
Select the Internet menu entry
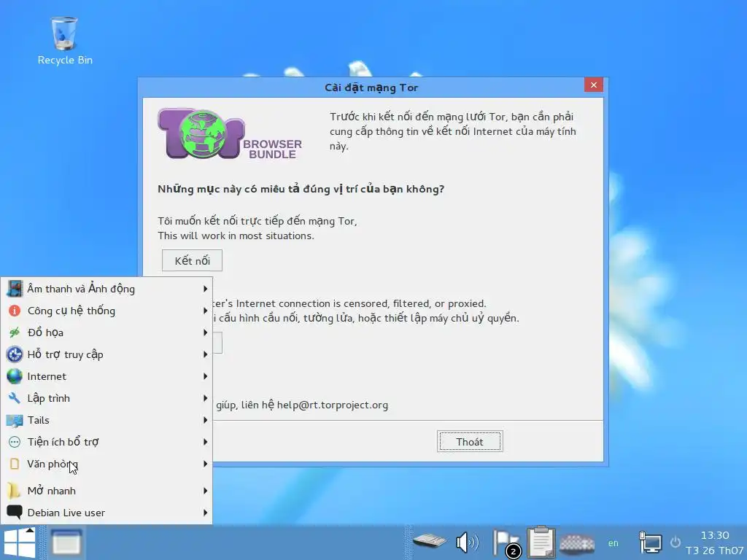107,376
